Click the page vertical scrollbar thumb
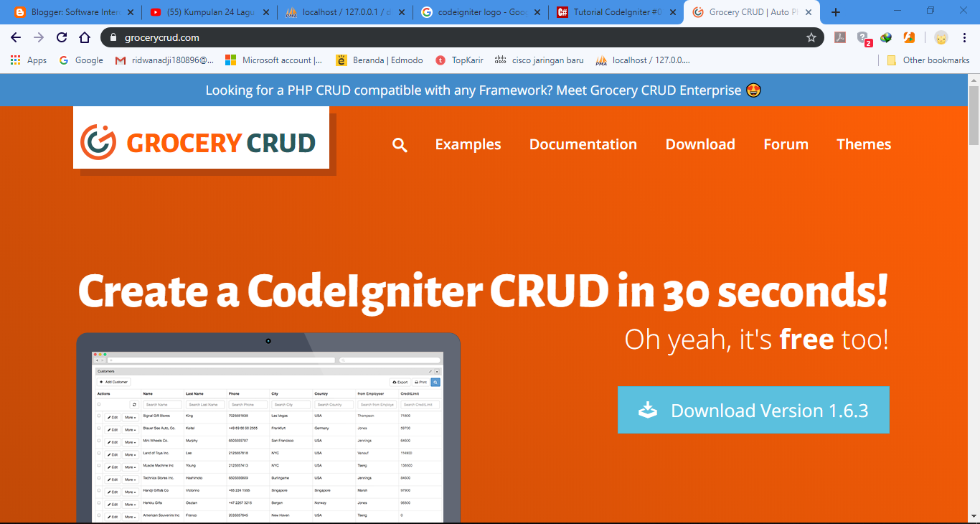The width and height of the screenshot is (980, 524). (974, 115)
